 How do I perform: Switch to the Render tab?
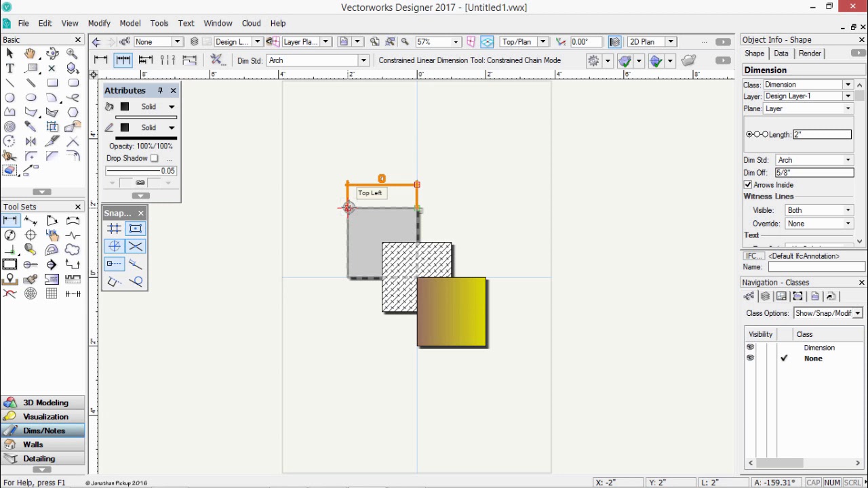click(810, 54)
